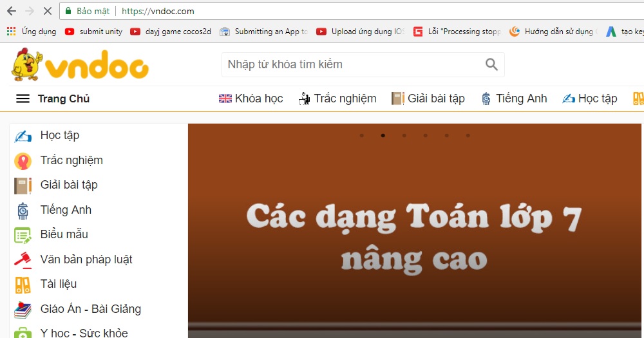Select Biểu mẫu in the left sidebar

pyautogui.click(x=64, y=234)
